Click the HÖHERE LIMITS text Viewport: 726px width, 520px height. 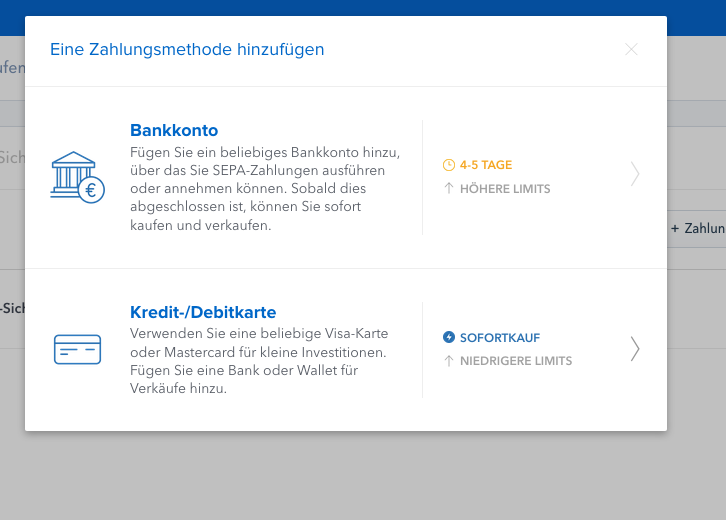coord(505,188)
